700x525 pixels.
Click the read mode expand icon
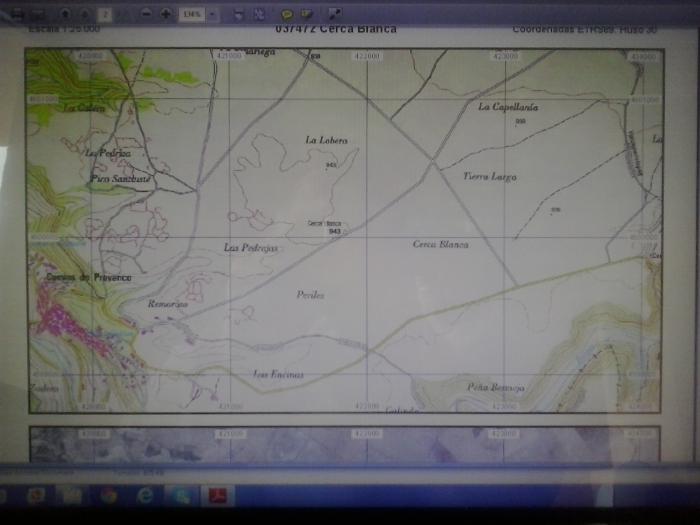coord(335,14)
